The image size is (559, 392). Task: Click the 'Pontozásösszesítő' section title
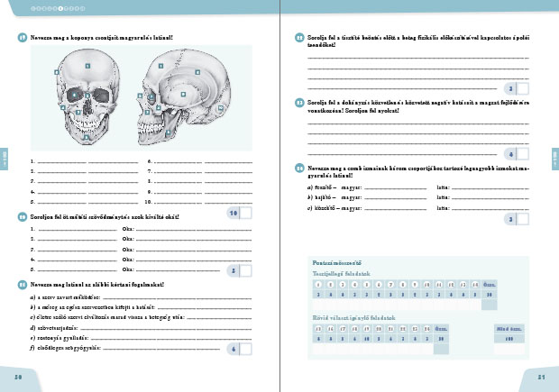pyautogui.click(x=333, y=262)
